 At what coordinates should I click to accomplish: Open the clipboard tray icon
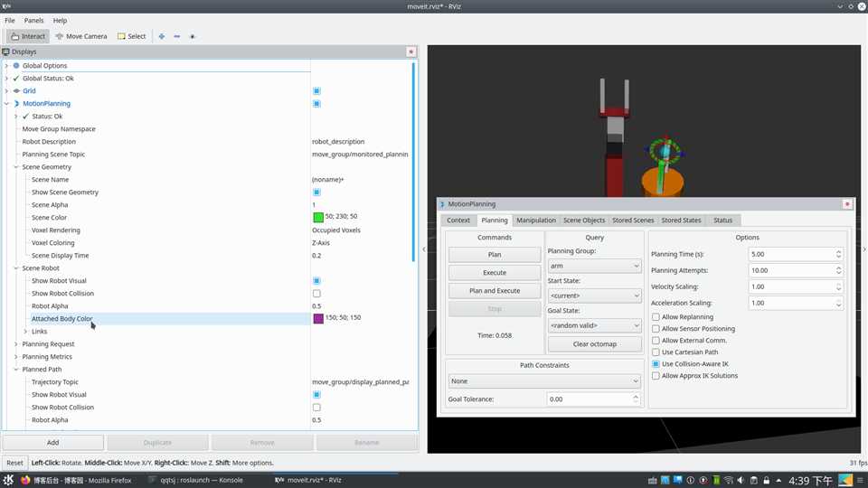coord(753,480)
